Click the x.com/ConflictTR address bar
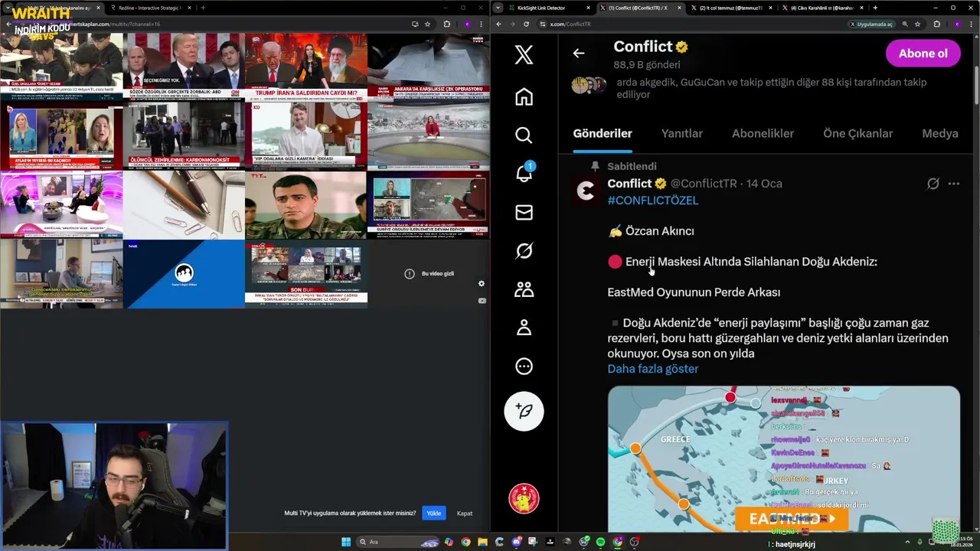The height and width of the screenshot is (551, 980). coord(689,24)
